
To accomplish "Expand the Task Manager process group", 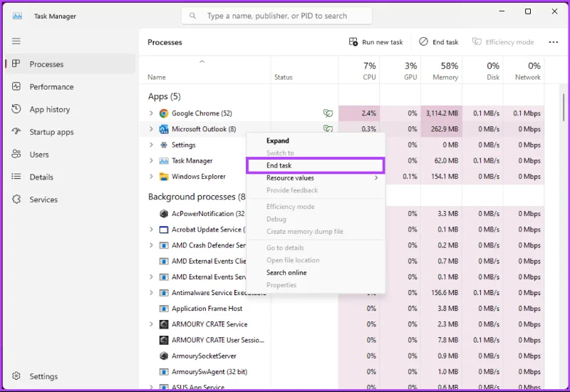I will point(151,161).
